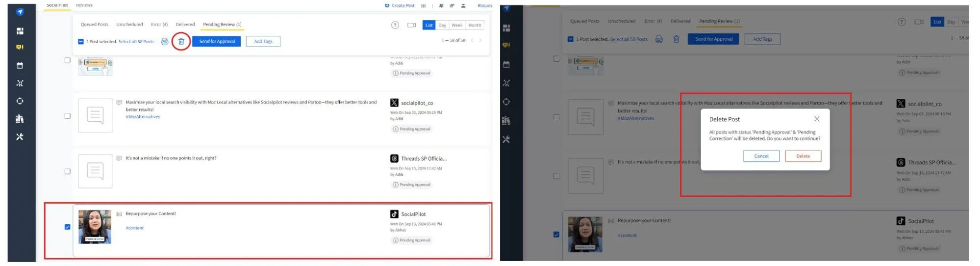Viewport: 980px width, 266px height.
Task: Click the TikTok logo beside SocialPilot, left screenshot
Action: (x=394, y=214)
